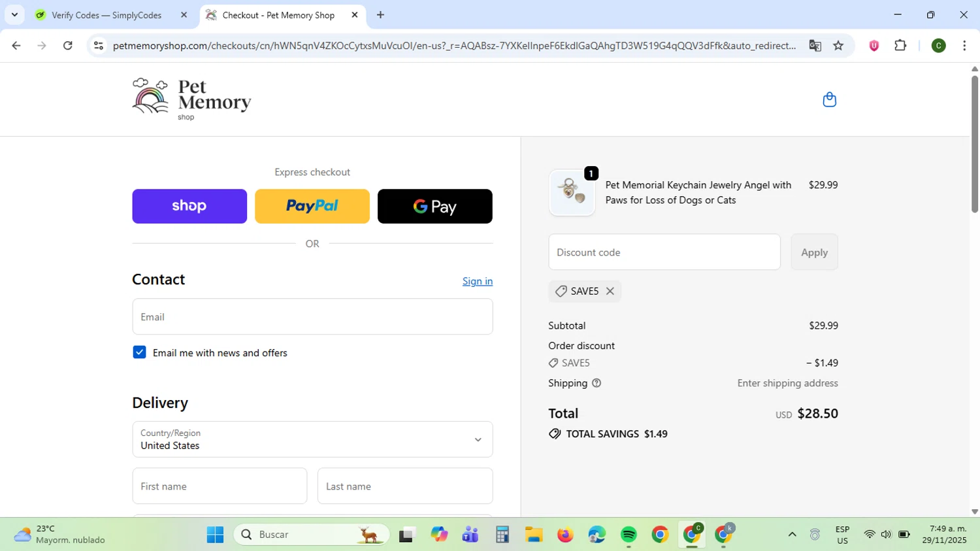Click the product name Pet Memorial Keychain text
980x551 pixels.
(698, 193)
